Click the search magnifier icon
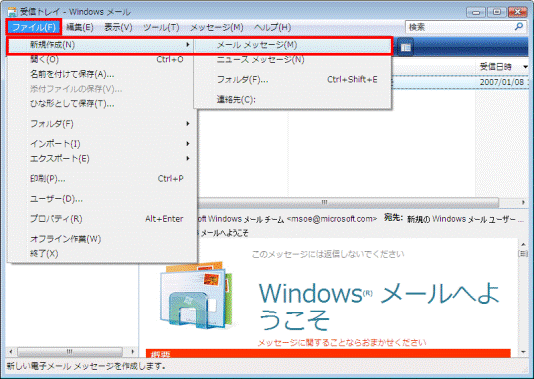Viewport: 534px width, 379px height. pos(519,27)
